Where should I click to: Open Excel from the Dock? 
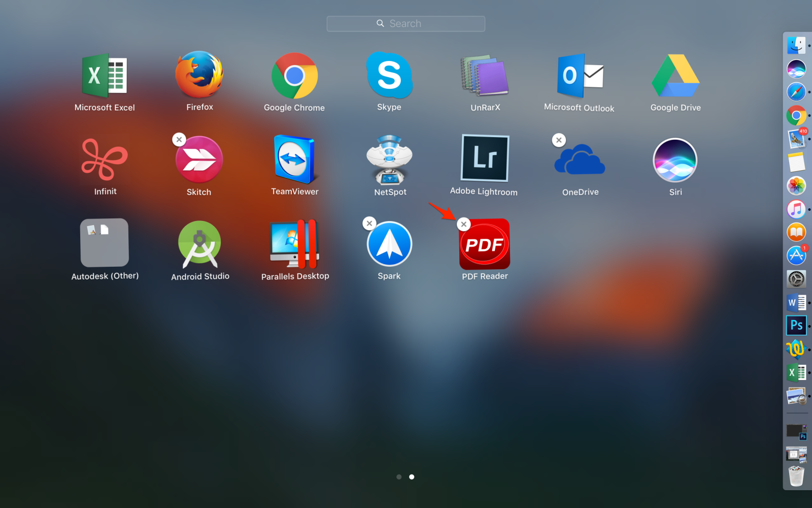click(x=796, y=372)
